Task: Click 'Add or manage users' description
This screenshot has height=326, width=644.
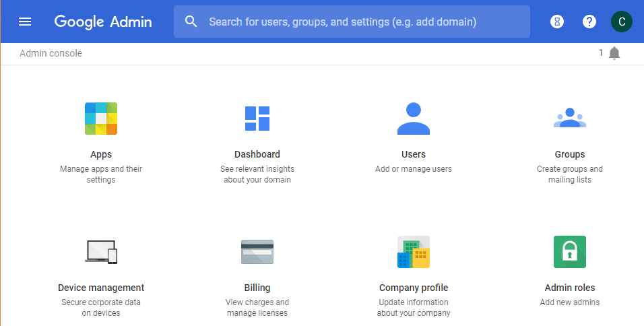Action: click(x=414, y=169)
